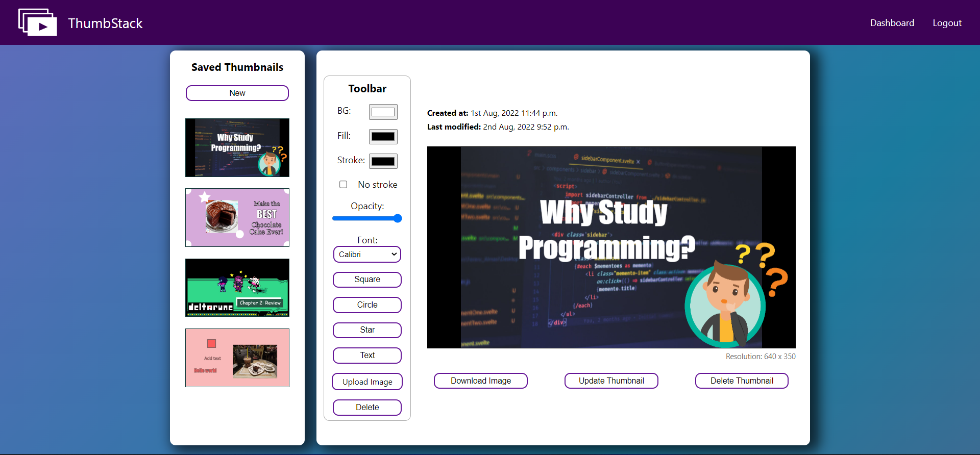This screenshot has height=455, width=980.
Task: Click the 'Last modified' date line
Action: point(498,127)
